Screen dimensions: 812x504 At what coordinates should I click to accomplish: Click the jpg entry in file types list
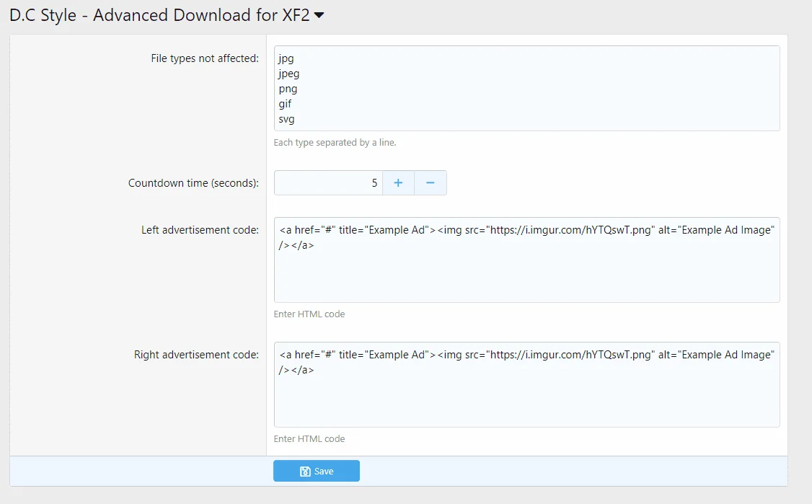pyautogui.click(x=286, y=58)
